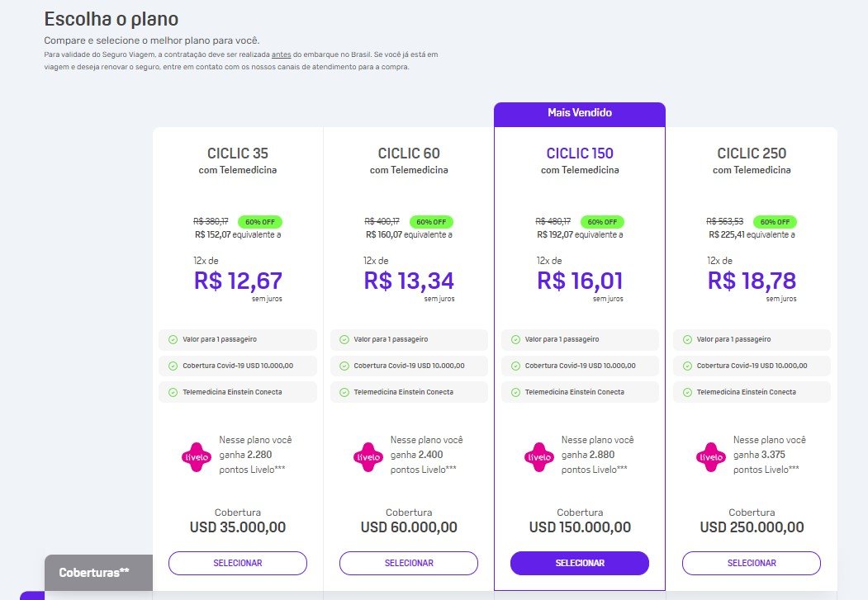Click the R$ 13,34 price on CICLIC 60

[x=409, y=281]
